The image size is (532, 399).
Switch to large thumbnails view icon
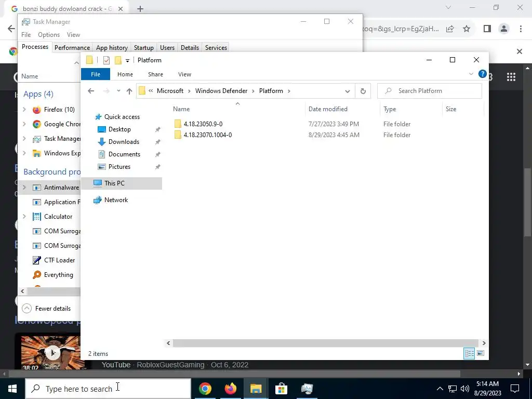[x=481, y=353]
